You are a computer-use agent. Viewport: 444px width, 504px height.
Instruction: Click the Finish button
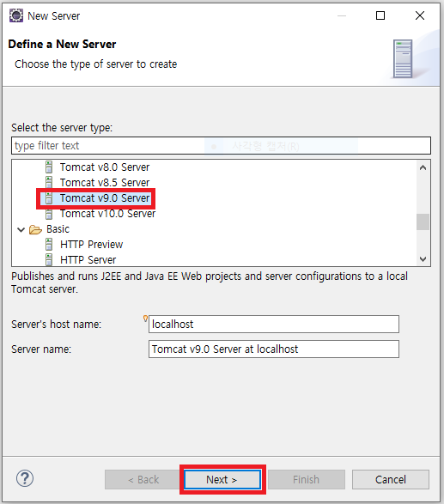[x=307, y=479]
